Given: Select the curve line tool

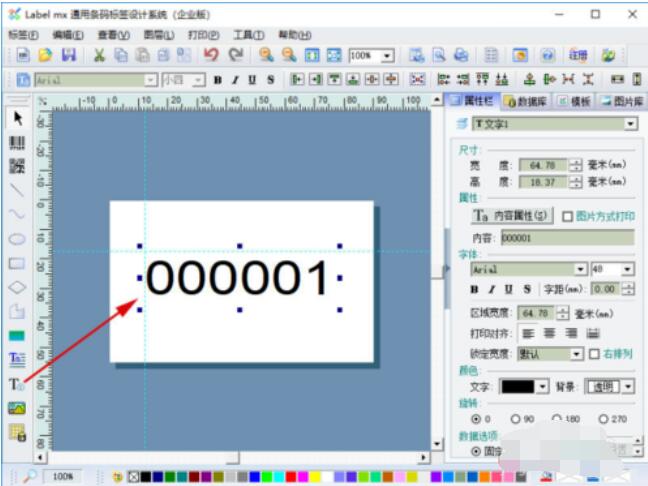Looking at the screenshot, I should coord(17,214).
